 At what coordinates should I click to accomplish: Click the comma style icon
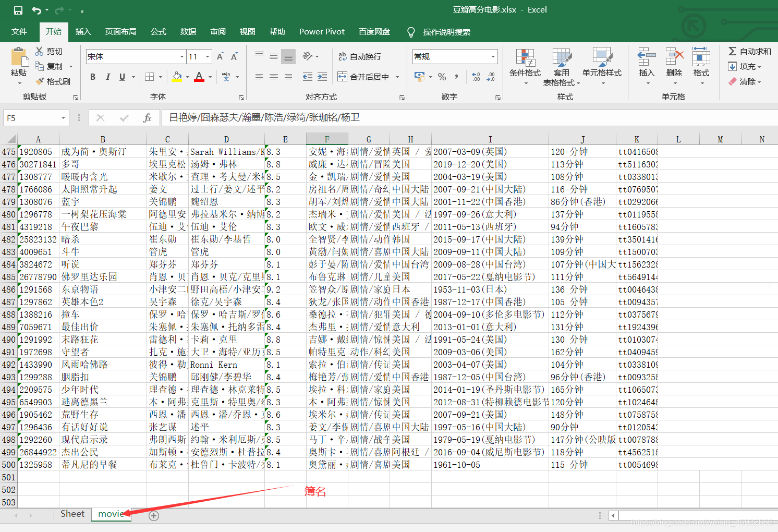[x=456, y=77]
